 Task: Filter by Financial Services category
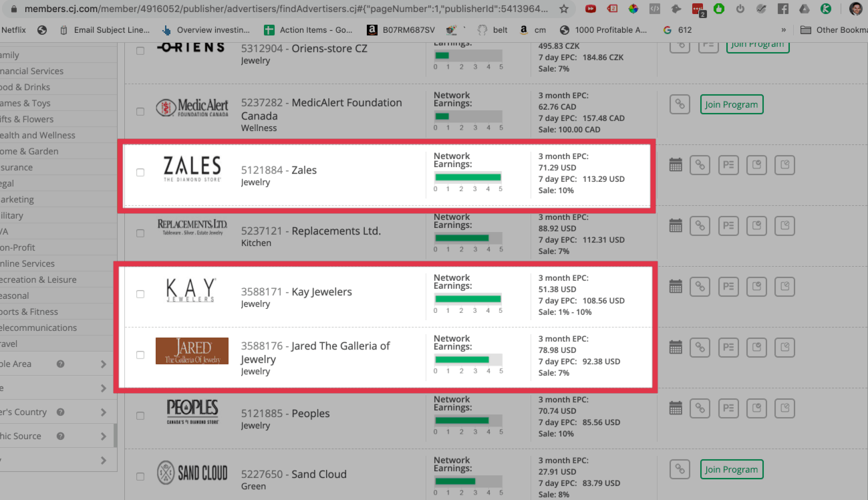pyautogui.click(x=32, y=71)
